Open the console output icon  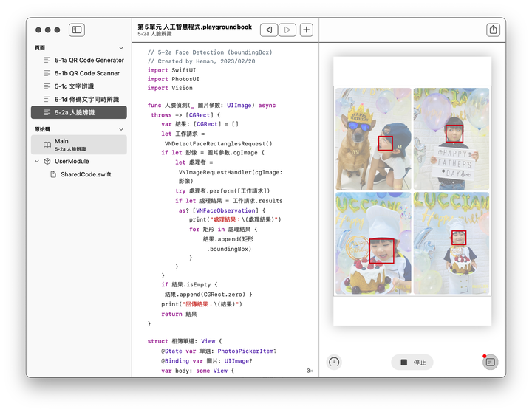tap(491, 362)
